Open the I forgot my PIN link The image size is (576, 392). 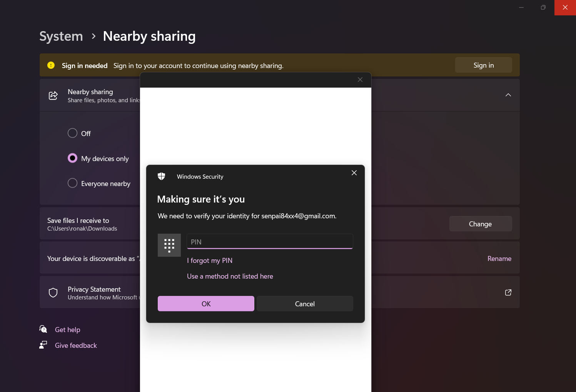point(210,261)
